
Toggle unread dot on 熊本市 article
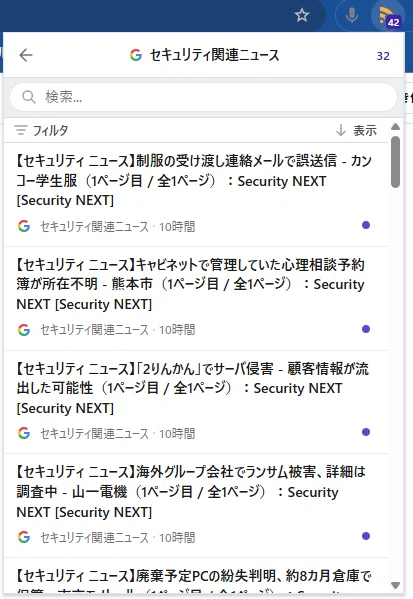point(366,329)
